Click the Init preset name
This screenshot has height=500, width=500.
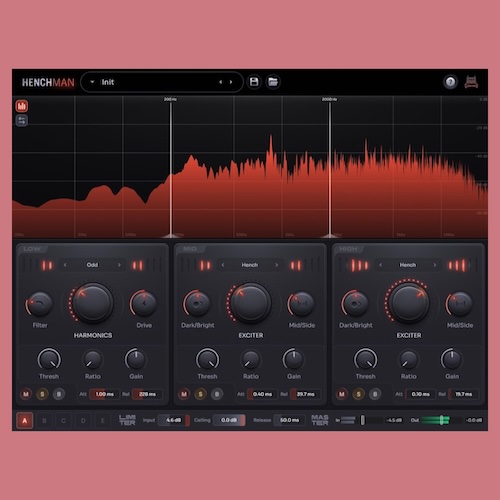(x=108, y=82)
